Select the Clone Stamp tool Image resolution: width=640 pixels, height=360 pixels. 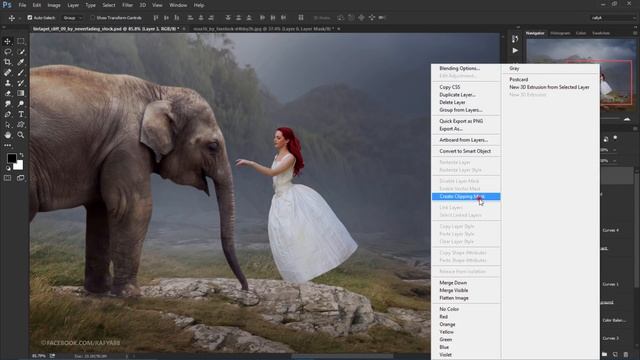(7, 83)
